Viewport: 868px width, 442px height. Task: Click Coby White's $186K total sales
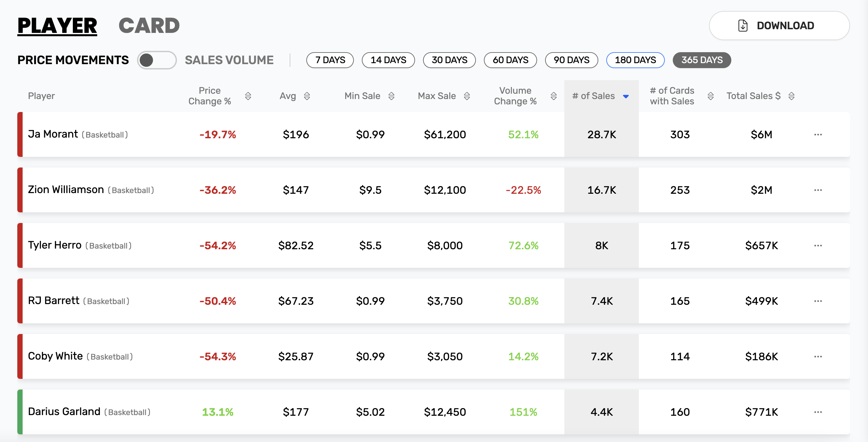click(762, 357)
